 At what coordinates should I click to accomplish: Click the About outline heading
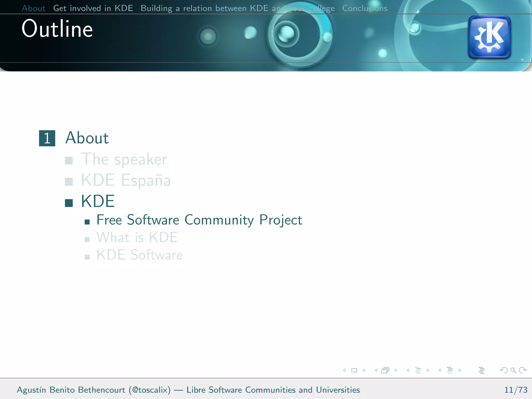pyautogui.click(x=87, y=138)
